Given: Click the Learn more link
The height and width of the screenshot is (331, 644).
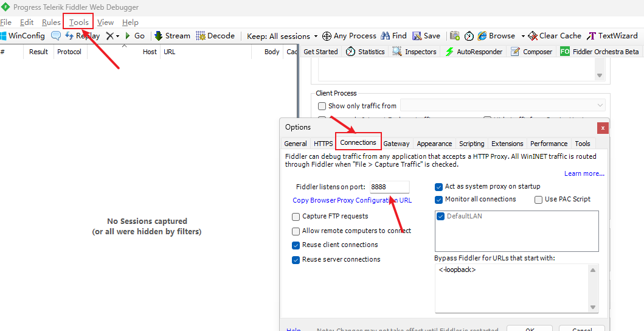Looking at the screenshot, I should point(584,173).
